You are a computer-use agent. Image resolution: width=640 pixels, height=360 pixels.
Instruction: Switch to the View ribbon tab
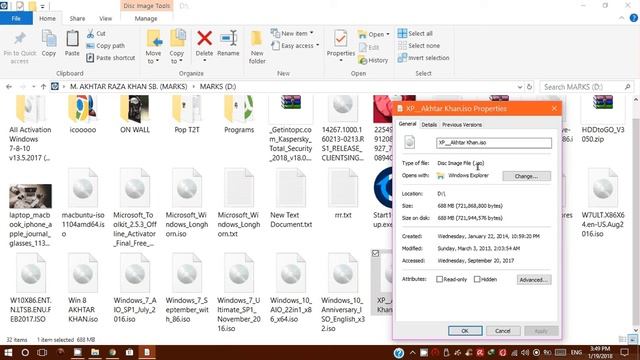[105, 18]
